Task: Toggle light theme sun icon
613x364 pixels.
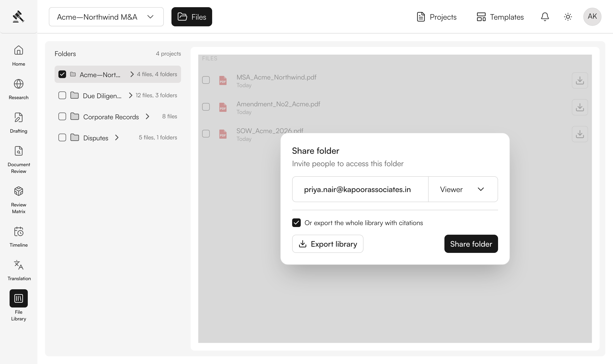Action: click(568, 17)
